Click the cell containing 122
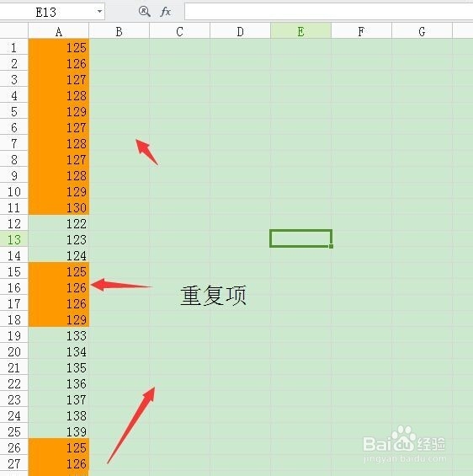 [x=59, y=223]
